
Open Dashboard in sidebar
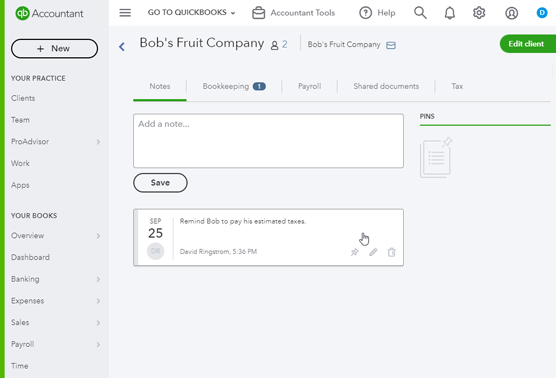[x=30, y=257]
